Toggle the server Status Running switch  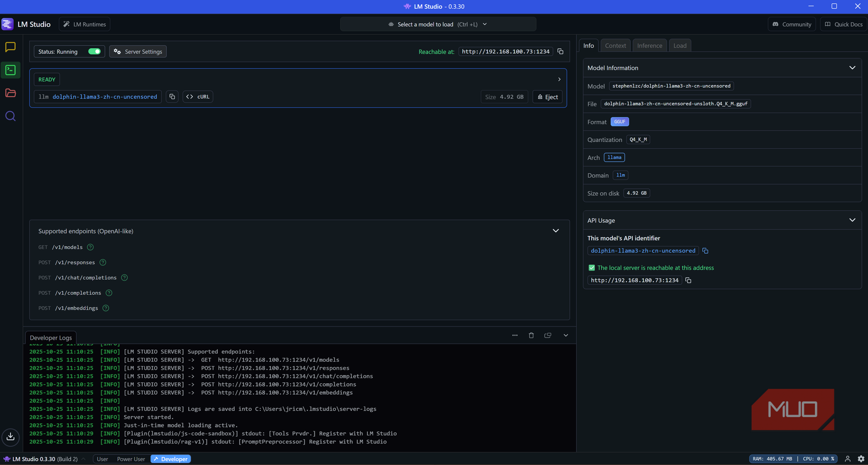[95, 52]
